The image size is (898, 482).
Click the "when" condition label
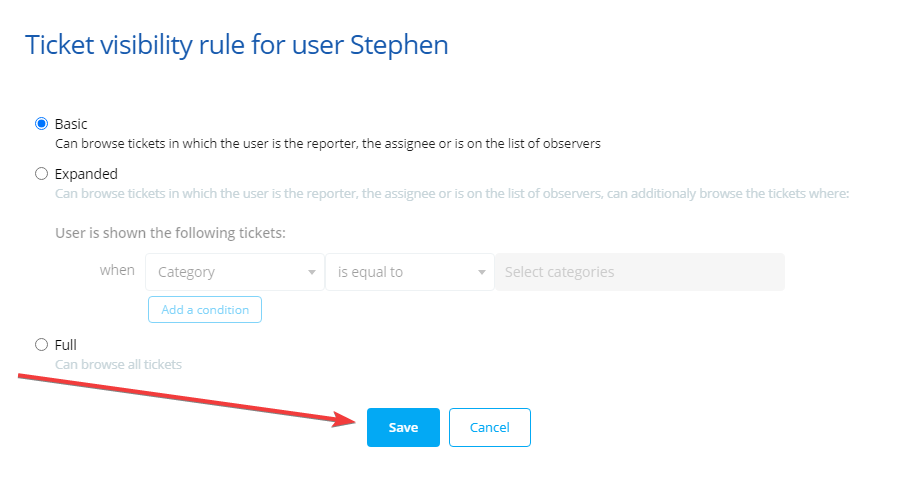click(x=117, y=271)
